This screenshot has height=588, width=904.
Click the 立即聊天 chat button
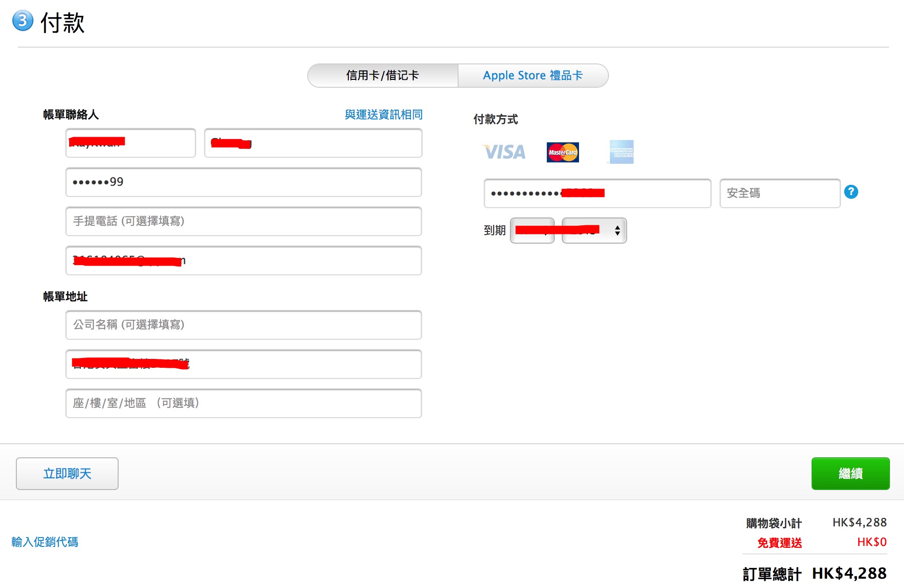pyautogui.click(x=67, y=474)
